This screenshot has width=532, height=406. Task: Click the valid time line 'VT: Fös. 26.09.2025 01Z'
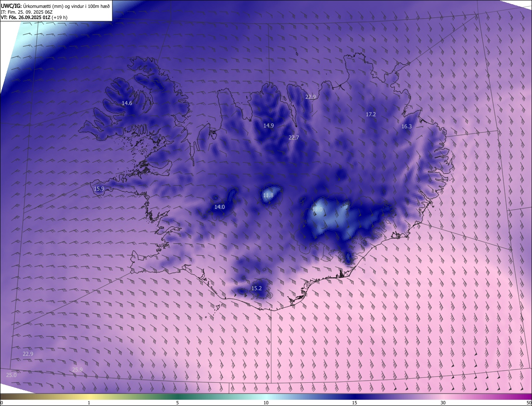(x=26, y=17)
